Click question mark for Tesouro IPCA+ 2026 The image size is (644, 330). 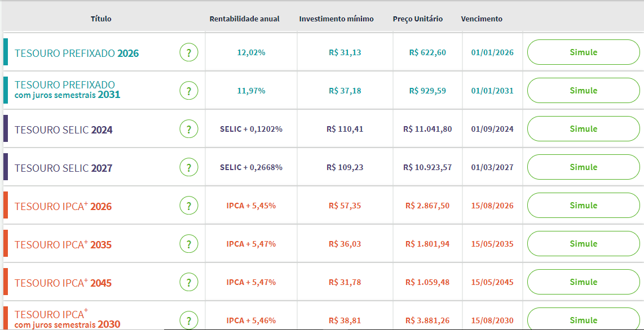click(189, 206)
